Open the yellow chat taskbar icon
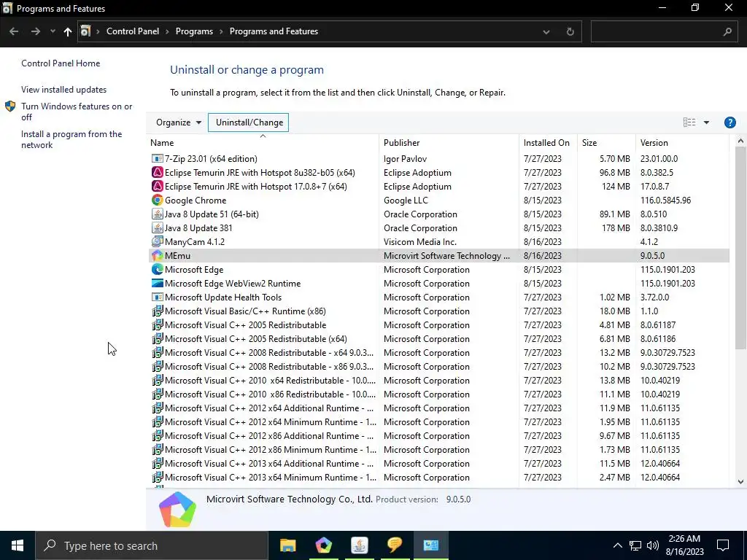747x560 pixels. tap(395, 545)
